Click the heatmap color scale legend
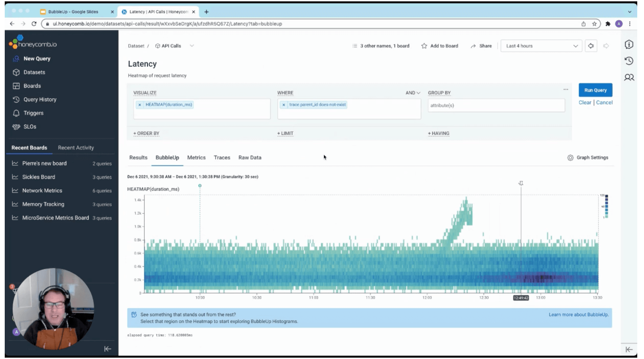 coord(607,206)
